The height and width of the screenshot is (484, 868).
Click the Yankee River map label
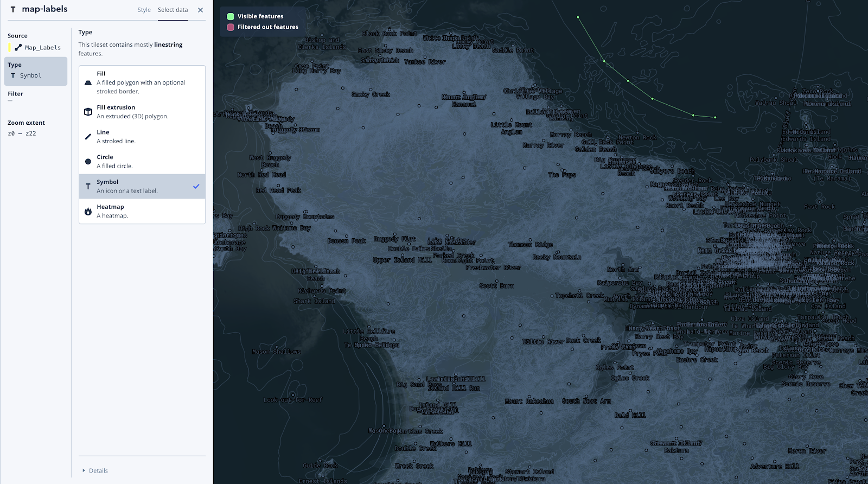tap(425, 62)
